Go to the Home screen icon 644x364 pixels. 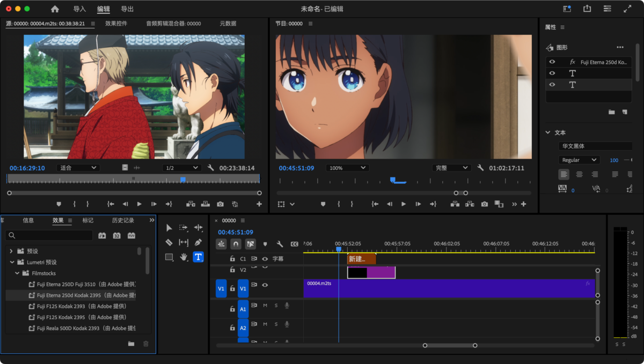(55, 9)
